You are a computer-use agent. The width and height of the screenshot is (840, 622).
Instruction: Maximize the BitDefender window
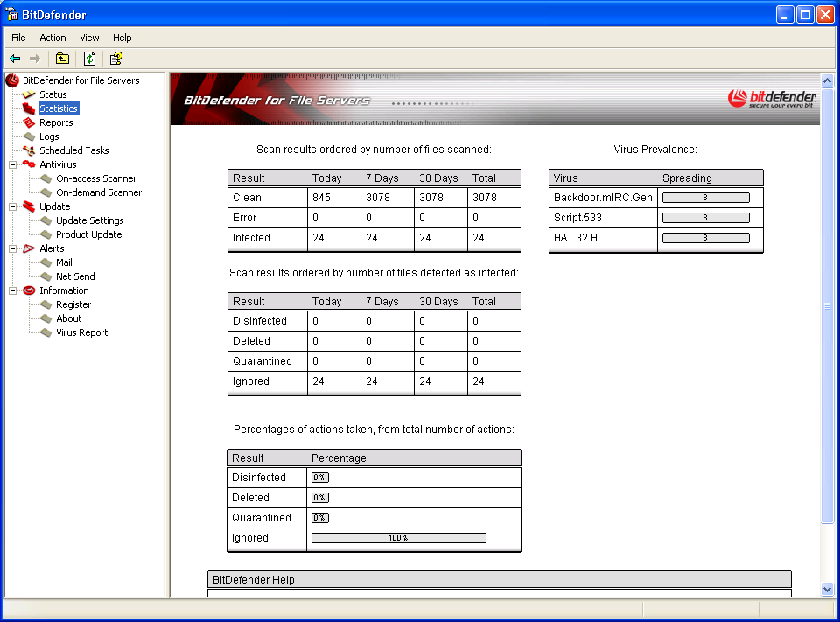pyautogui.click(x=805, y=15)
